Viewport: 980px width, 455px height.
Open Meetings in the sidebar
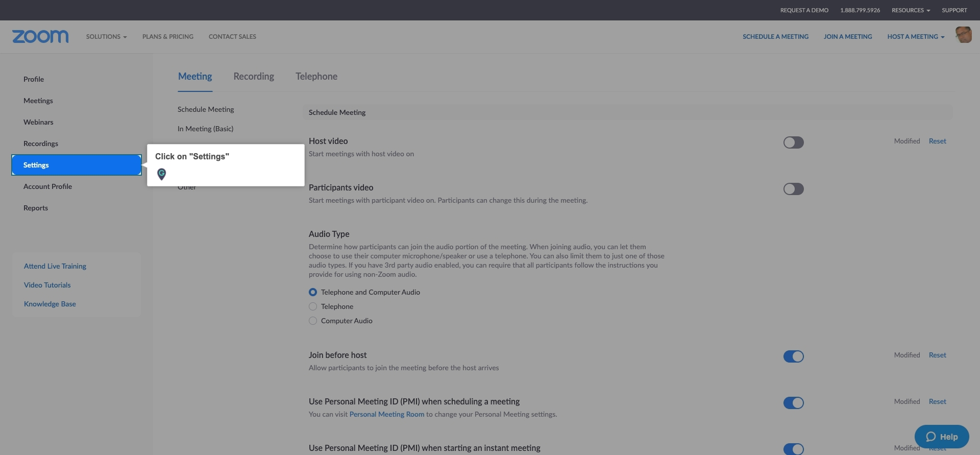[38, 101]
